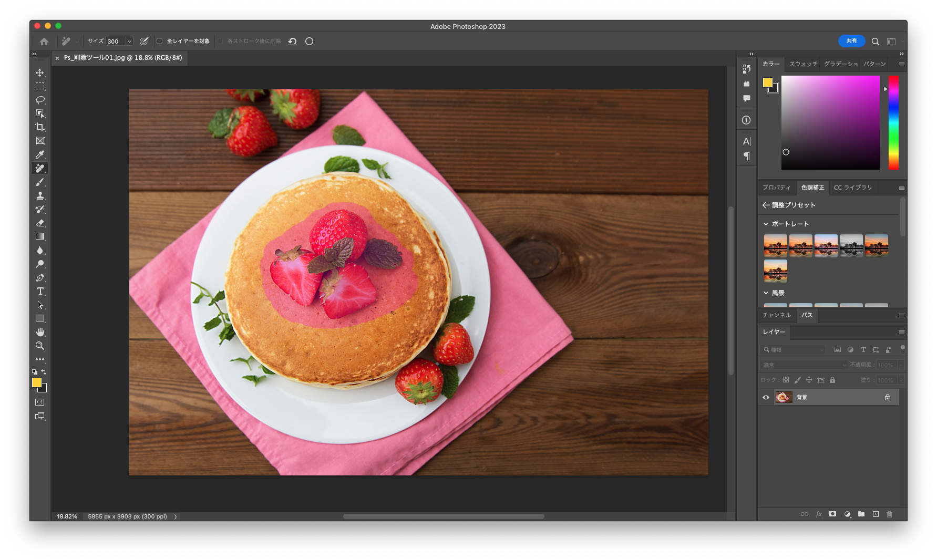Select the Horizontal Type tool
937x560 pixels.
tap(40, 291)
